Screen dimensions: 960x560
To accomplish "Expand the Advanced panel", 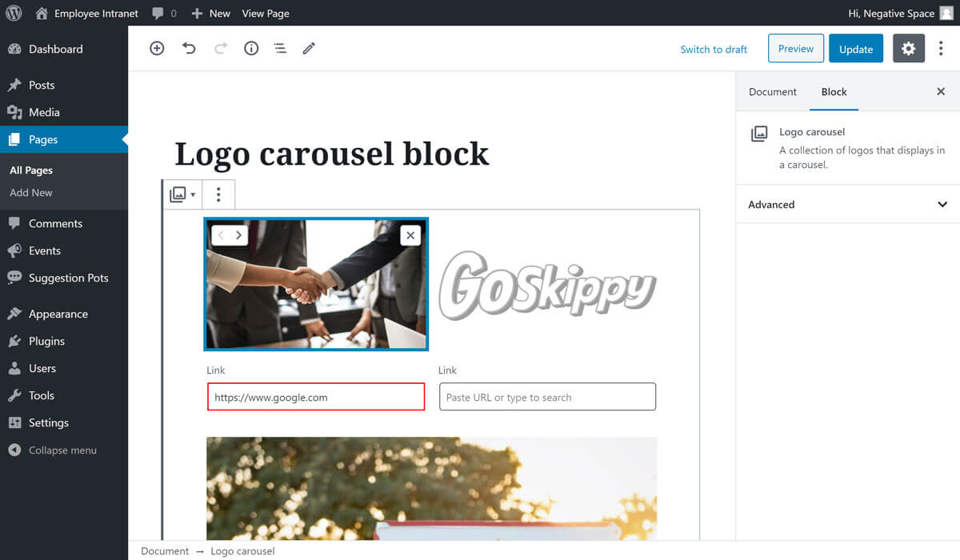I will 847,205.
